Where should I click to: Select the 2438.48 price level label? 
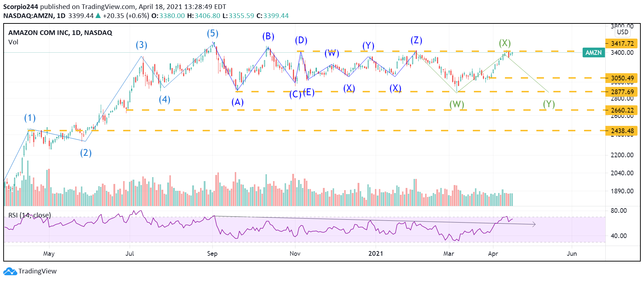tap(621, 131)
